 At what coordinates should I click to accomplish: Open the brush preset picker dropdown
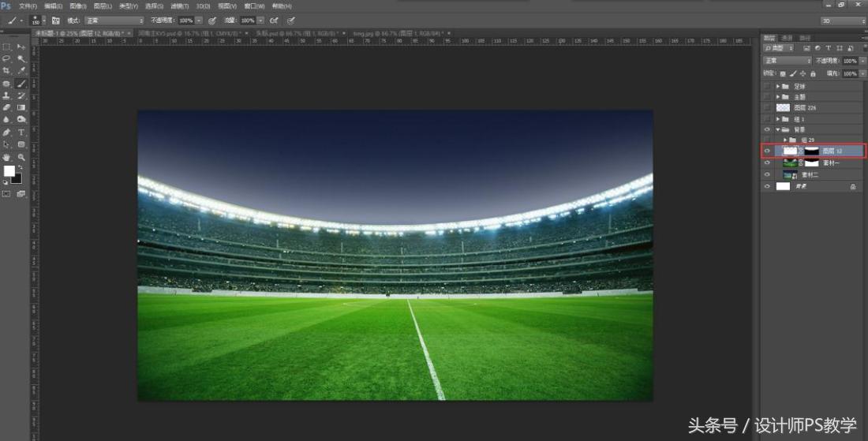[43, 21]
